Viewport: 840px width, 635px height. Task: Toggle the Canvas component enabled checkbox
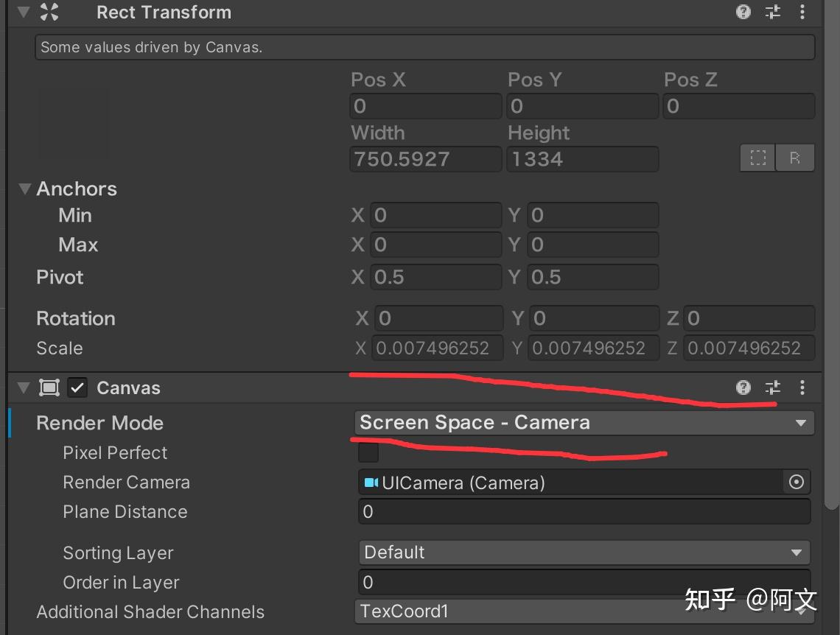[x=77, y=387]
